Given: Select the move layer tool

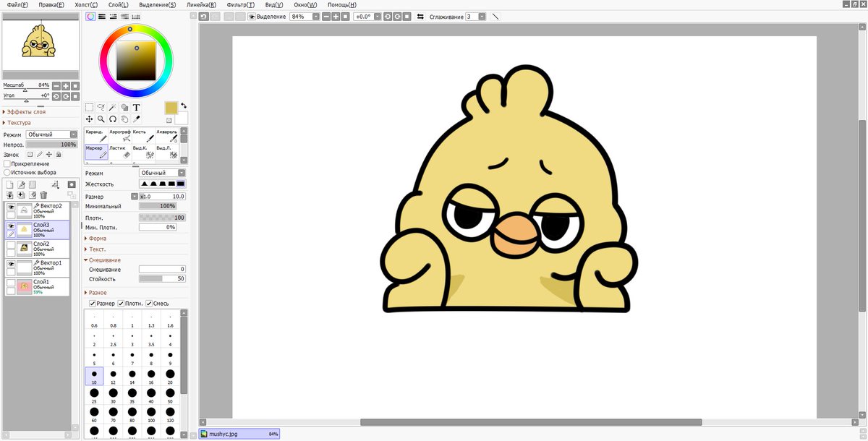Looking at the screenshot, I should tap(90, 119).
